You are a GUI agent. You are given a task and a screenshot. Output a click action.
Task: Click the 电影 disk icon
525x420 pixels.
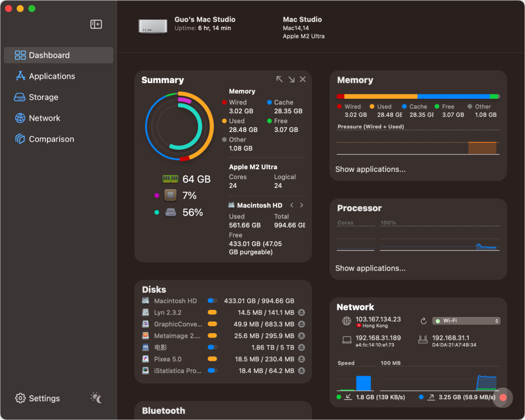[x=145, y=347]
